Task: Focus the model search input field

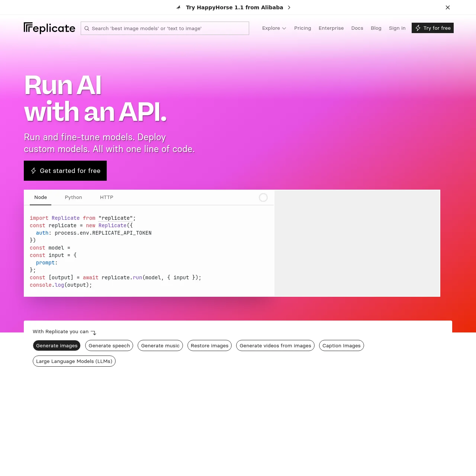Action: click(x=165, y=28)
